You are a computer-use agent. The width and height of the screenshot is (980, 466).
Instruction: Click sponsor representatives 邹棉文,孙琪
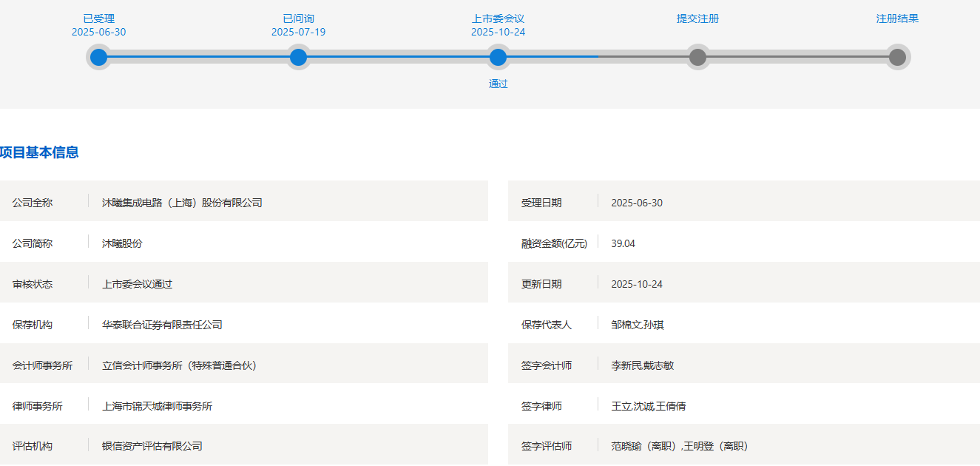(632, 325)
